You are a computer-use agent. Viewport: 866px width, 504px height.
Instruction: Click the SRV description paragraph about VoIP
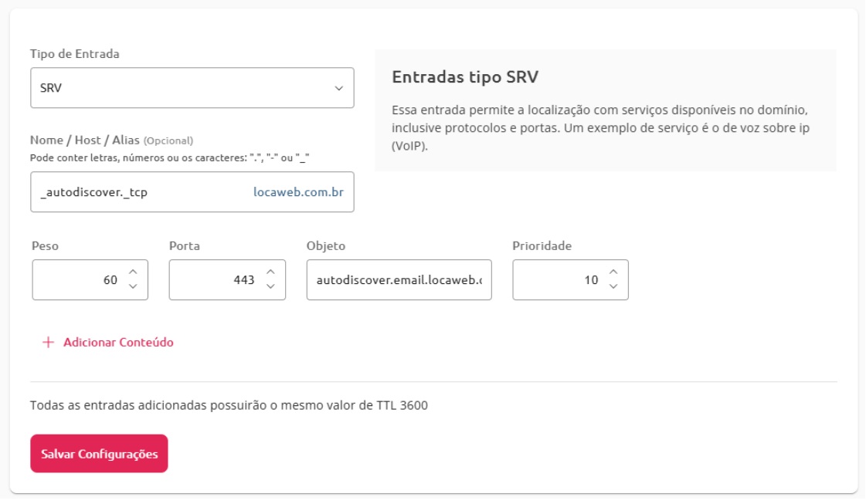pos(601,128)
